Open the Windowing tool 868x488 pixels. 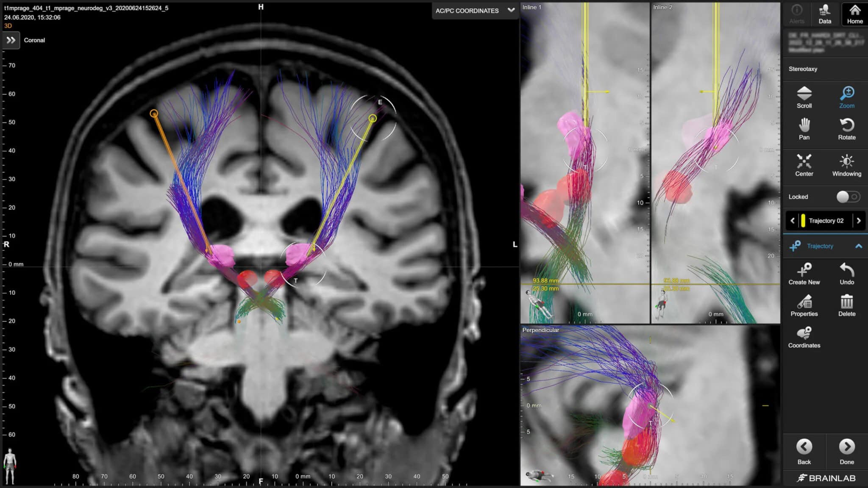point(846,165)
